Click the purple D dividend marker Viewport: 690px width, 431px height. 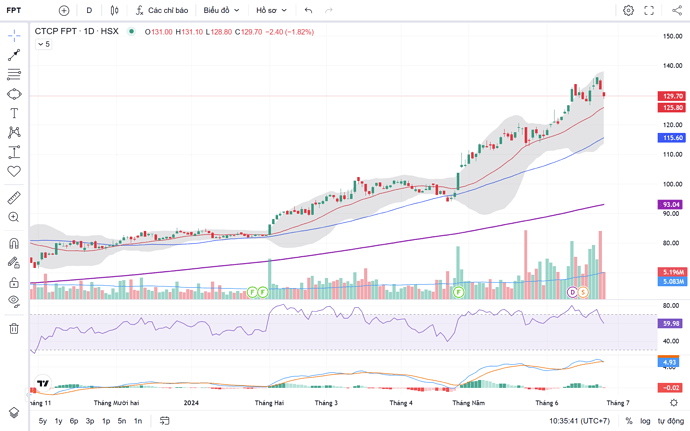coord(572,292)
